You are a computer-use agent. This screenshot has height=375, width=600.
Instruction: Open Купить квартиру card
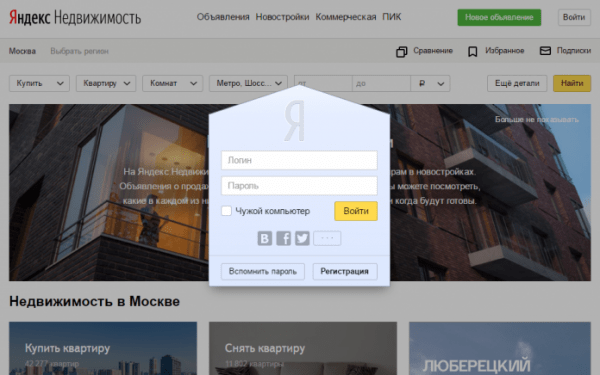click(x=103, y=348)
